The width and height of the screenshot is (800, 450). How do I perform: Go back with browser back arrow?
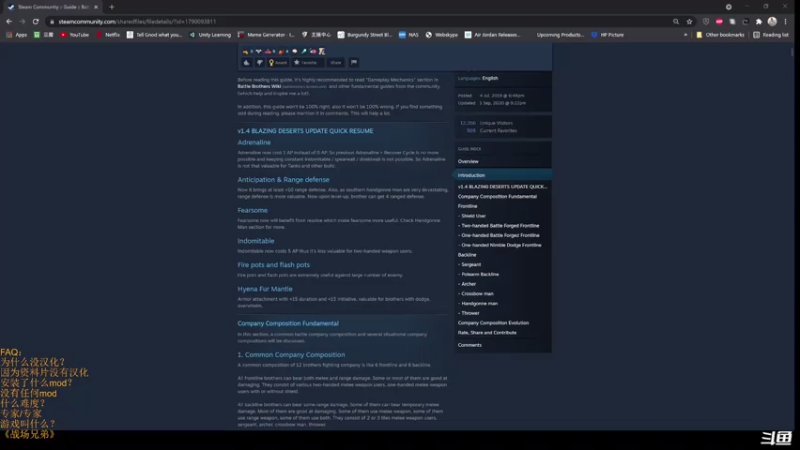[9, 21]
